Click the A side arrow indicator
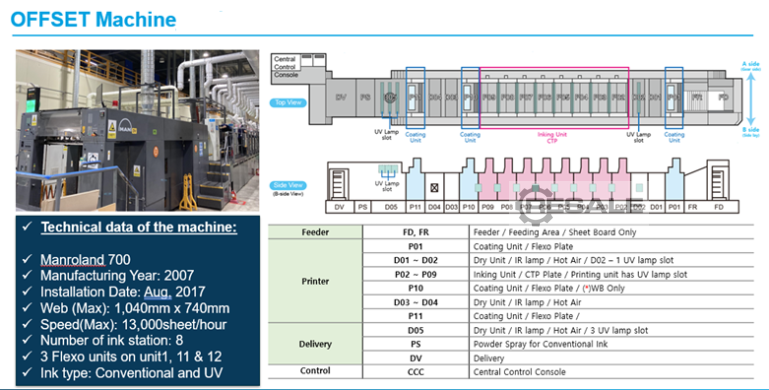Screen dimensions: 769x390 (x=750, y=93)
